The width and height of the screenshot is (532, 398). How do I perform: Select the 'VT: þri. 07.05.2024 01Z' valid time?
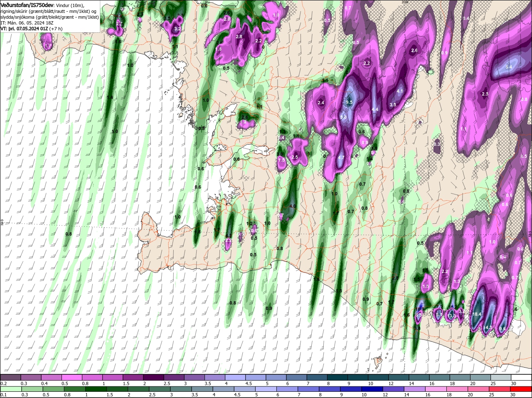coord(24,29)
